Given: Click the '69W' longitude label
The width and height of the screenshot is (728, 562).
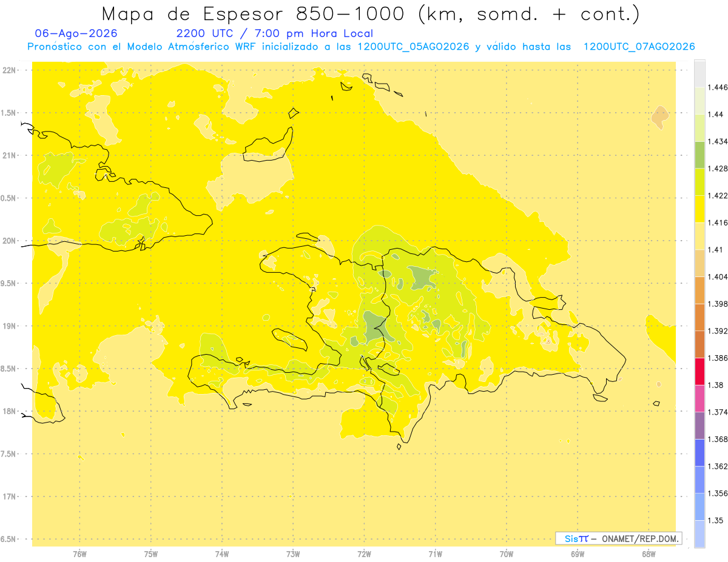Looking at the screenshot, I should pos(578,554).
